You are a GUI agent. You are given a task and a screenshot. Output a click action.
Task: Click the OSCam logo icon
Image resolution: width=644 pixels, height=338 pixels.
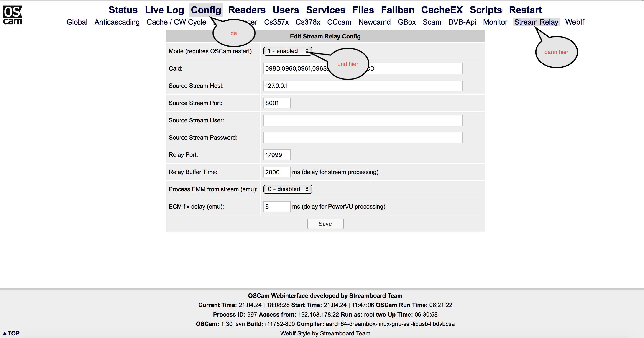pyautogui.click(x=13, y=15)
